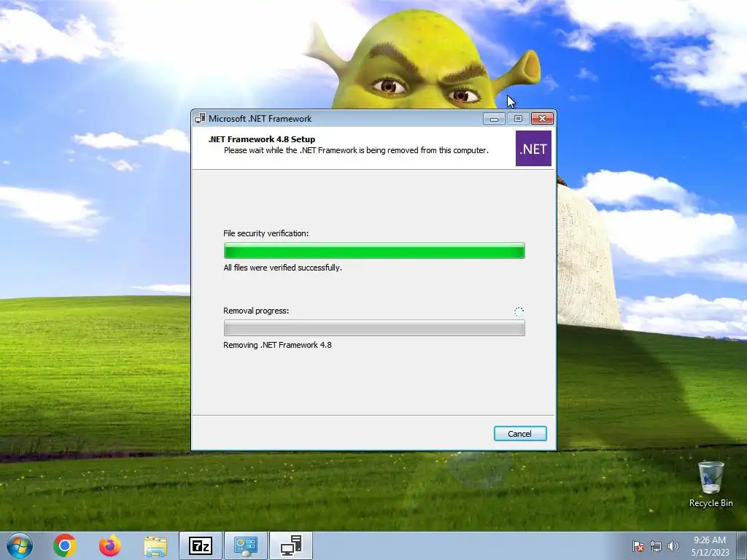Click the maximize button of setup window
747x560 pixels.
(x=518, y=119)
